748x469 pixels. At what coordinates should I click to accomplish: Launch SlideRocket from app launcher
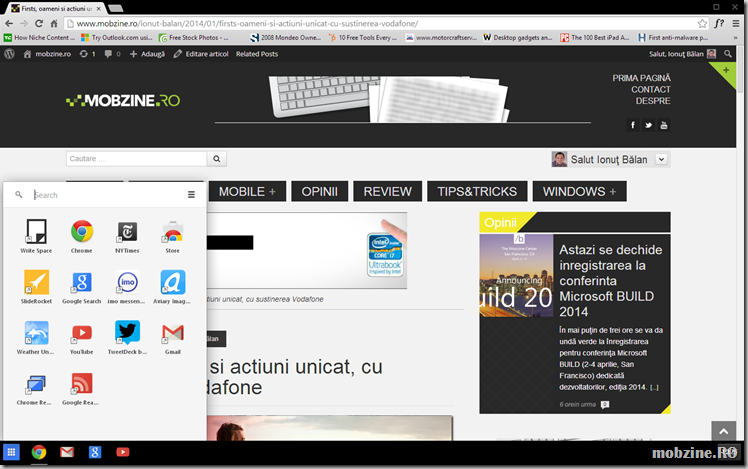coord(36,283)
